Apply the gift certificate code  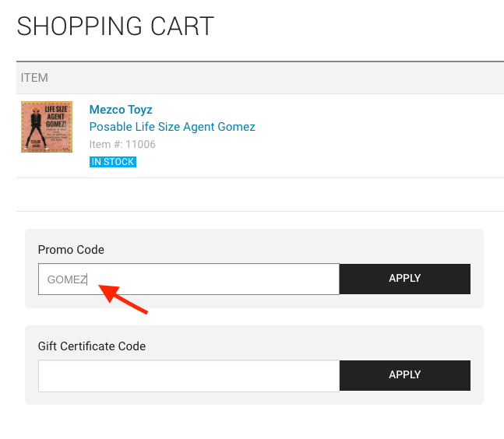click(x=404, y=375)
